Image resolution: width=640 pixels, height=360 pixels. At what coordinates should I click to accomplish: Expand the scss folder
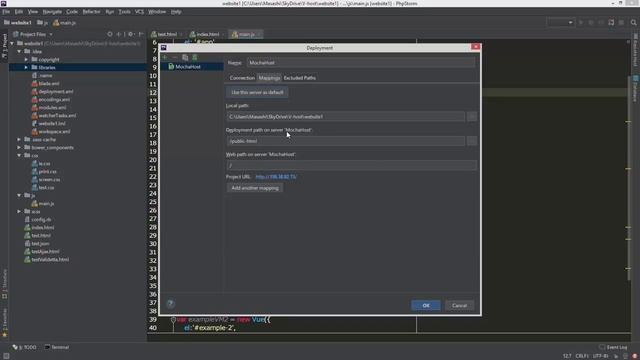tap(19, 211)
